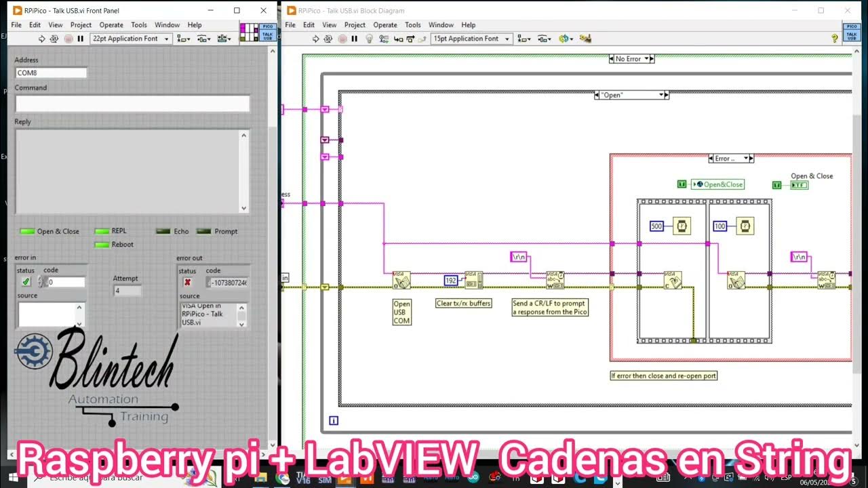Open Window menu in Block Diagram window
The image size is (868, 488).
tap(441, 25)
